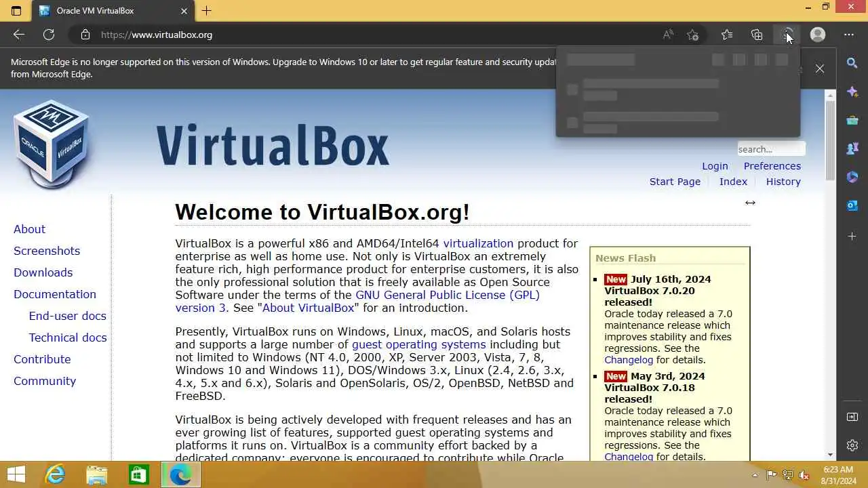Click the VirtualBox cube logo

coord(52,144)
